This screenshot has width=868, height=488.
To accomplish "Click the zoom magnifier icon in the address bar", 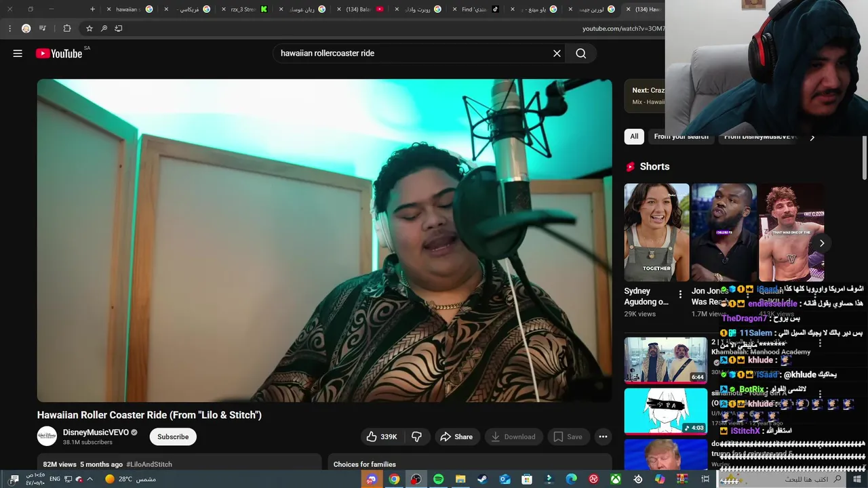I will coord(104,28).
